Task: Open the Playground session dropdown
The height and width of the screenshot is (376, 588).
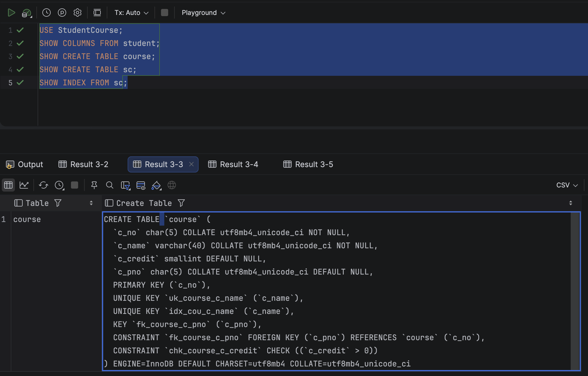Action: pyautogui.click(x=203, y=13)
